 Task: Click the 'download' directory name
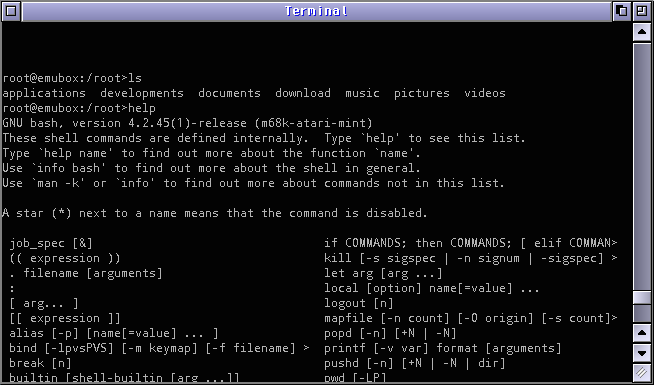pos(303,93)
